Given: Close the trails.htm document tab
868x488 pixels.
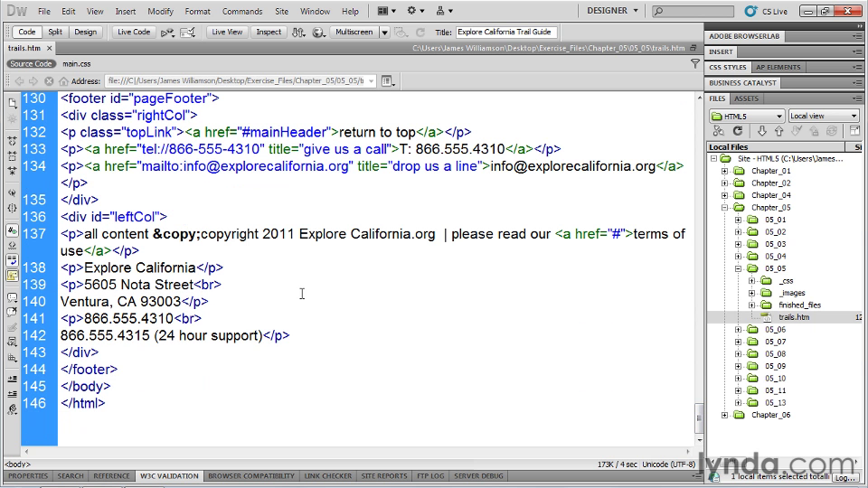Looking at the screenshot, I should [x=49, y=48].
